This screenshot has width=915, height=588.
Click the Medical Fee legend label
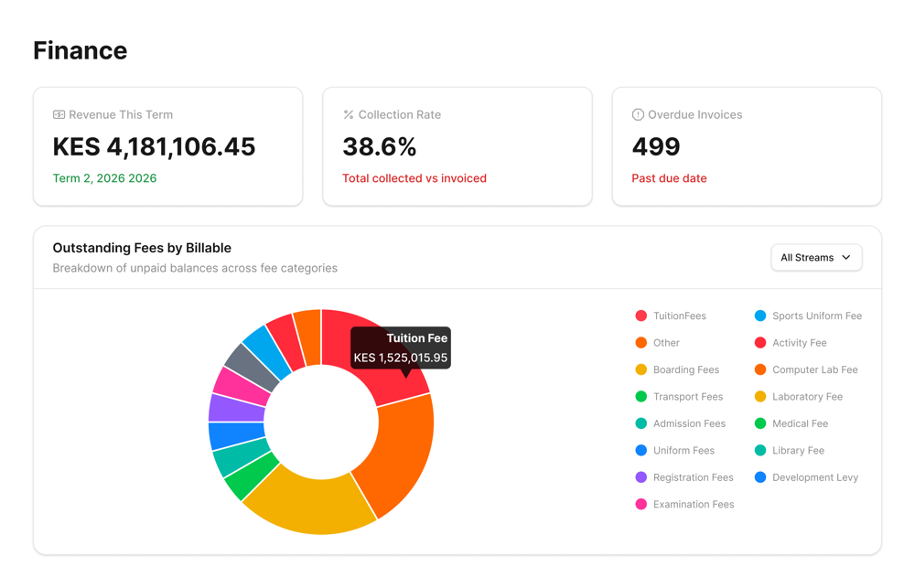pos(800,423)
